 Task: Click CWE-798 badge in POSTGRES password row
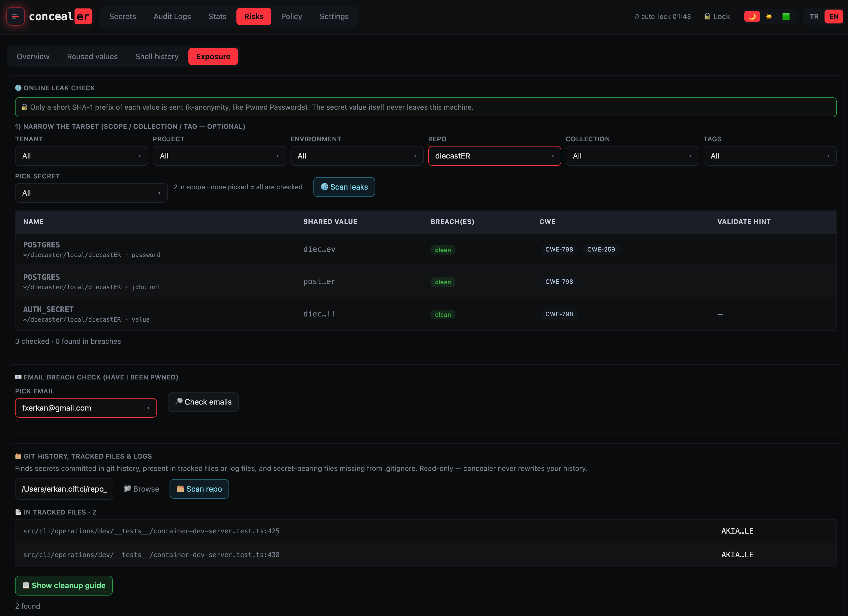point(559,249)
